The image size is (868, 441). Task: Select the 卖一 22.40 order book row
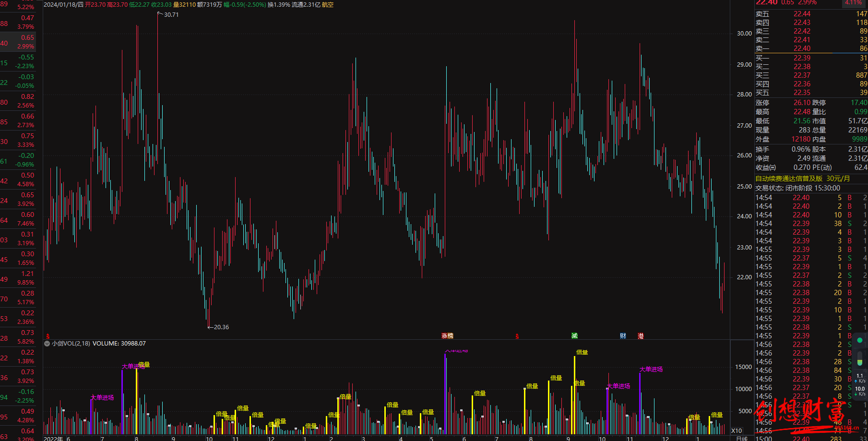click(x=811, y=48)
